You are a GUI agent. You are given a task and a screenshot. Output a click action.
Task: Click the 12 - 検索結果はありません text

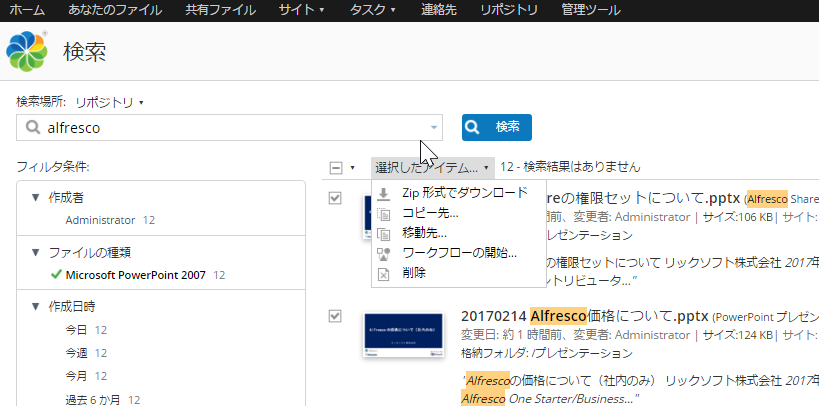click(x=570, y=167)
